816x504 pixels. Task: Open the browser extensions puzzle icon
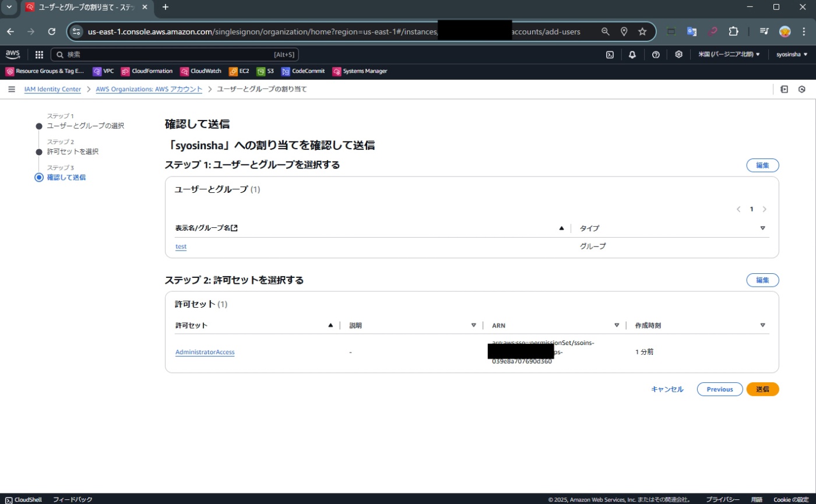pos(734,31)
